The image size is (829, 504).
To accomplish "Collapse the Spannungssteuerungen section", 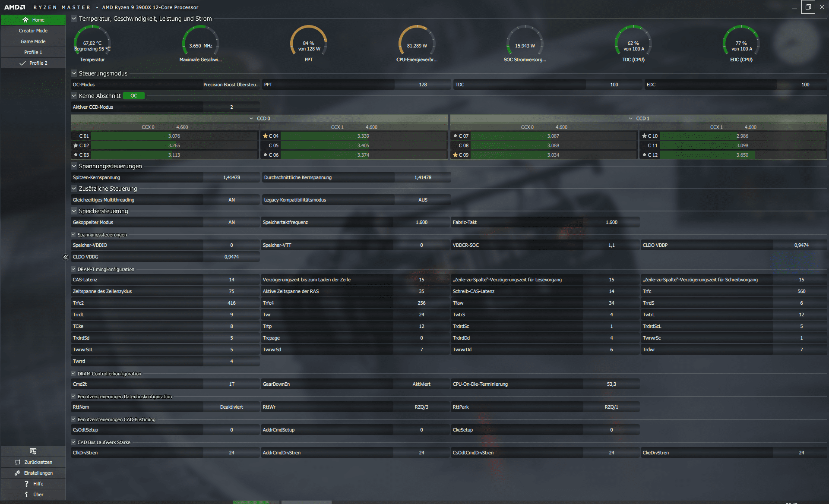I will [74, 166].
